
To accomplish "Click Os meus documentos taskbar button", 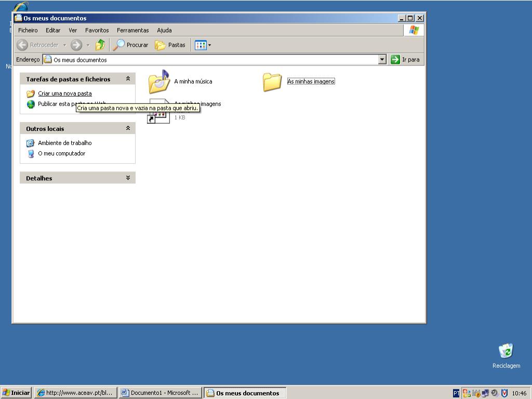I will (x=245, y=393).
